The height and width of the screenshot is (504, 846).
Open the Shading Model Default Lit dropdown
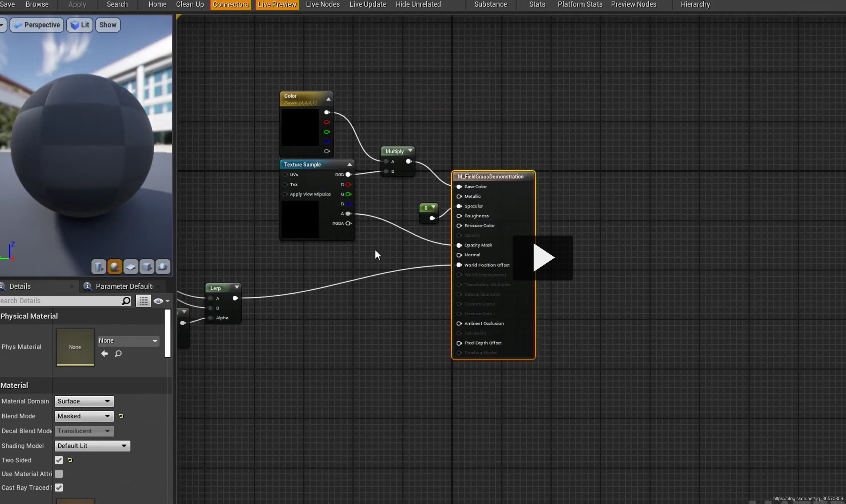pyautogui.click(x=92, y=446)
